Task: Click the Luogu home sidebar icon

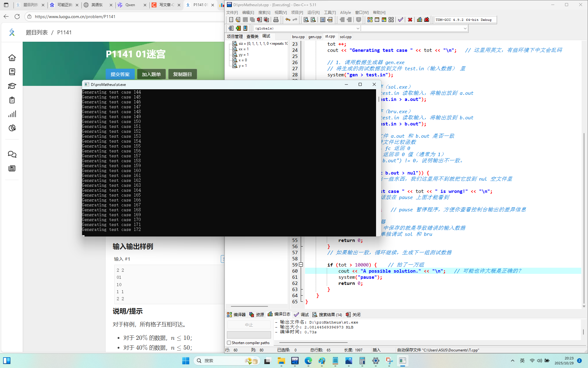Action: [12, 58]
